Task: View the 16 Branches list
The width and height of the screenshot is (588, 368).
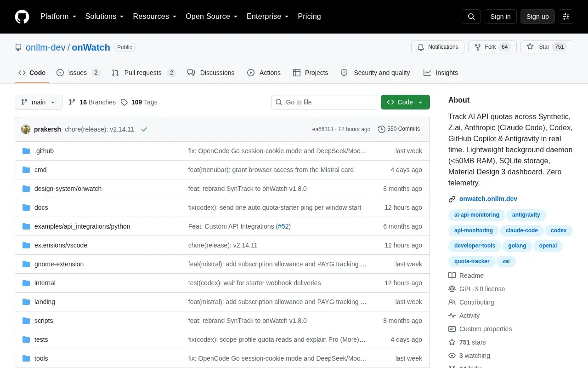Action: pyautogui.click(x=92, y=102)
